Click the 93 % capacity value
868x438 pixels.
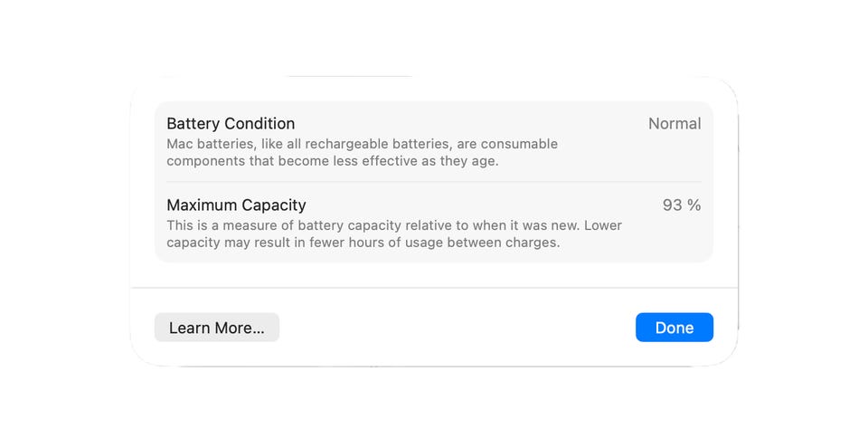point(682,205)
